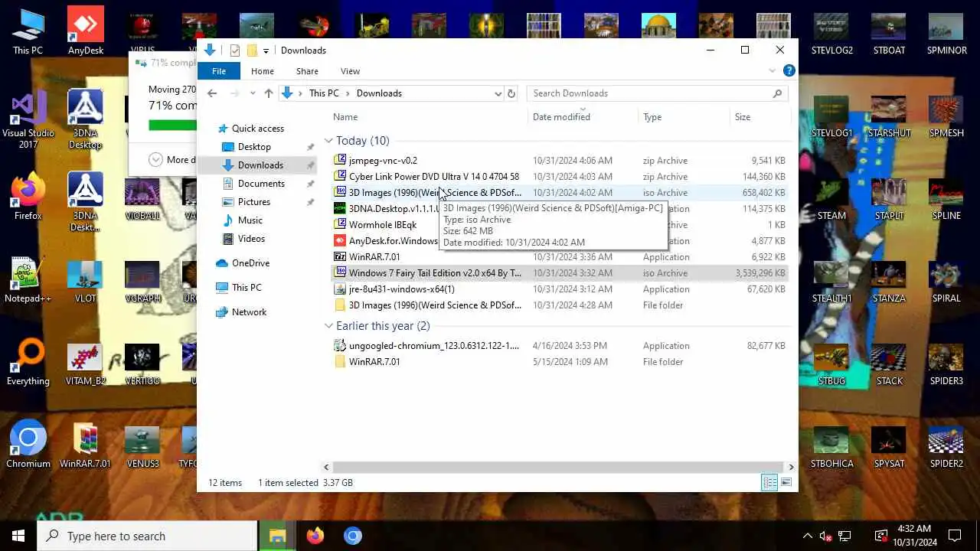Select the ungoogled-chromium_123.0.6312.122 file
The image size is (980, 551).
coord(433,346)
